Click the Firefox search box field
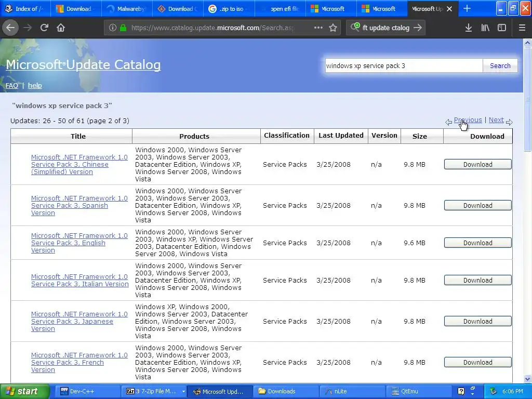The width and height of the screenshot is (532, 399). [x=386, y=28]
